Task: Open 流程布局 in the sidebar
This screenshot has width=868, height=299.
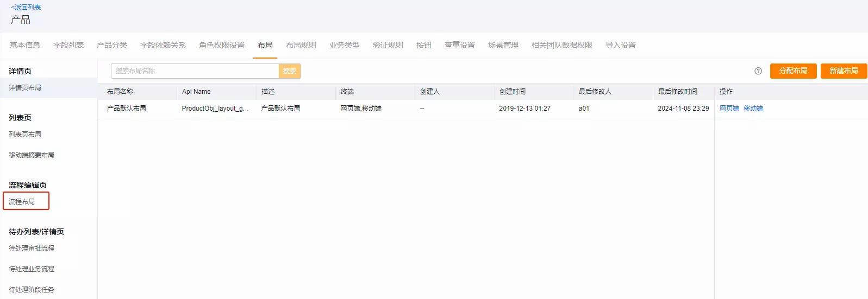Action: pos(22,202)
